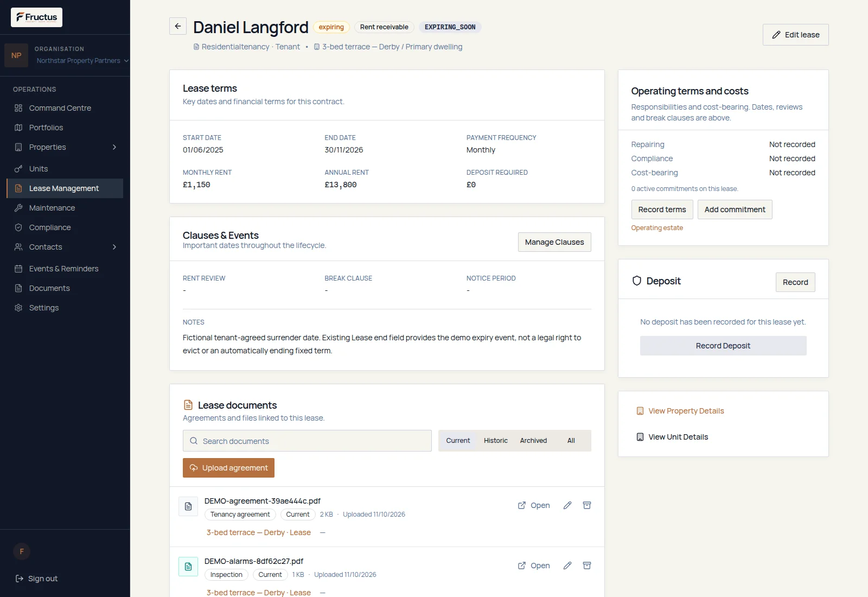Select Lease Management in sidebar
Screen dimensions: 868x597
pyautogui.click(x=65, y=188)
